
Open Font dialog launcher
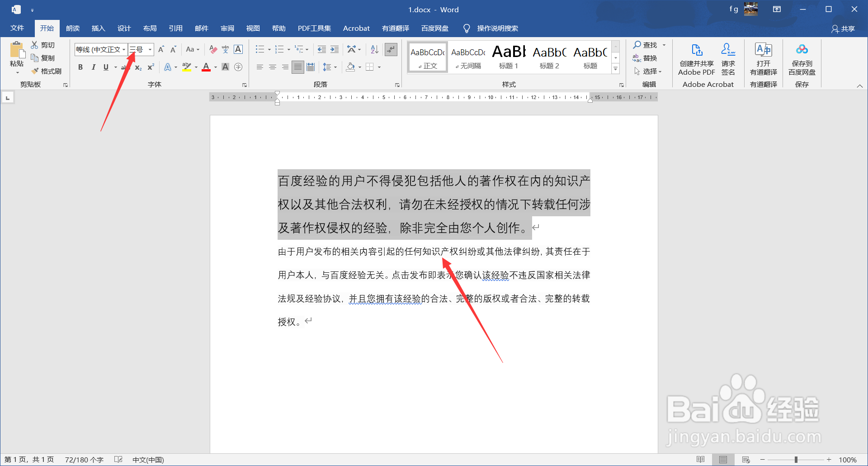click(245, 85)
